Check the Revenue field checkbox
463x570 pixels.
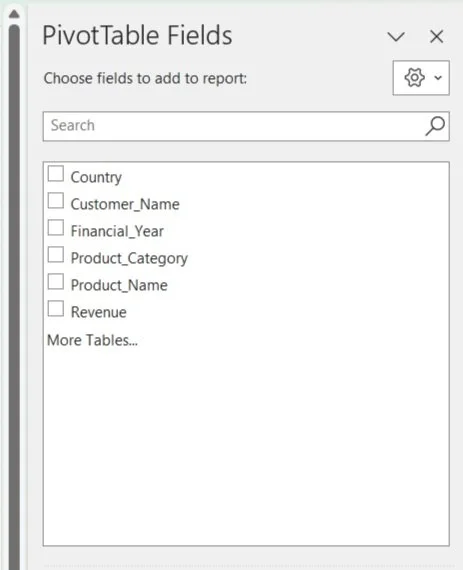pyautogui.click(x=56, y=308)
